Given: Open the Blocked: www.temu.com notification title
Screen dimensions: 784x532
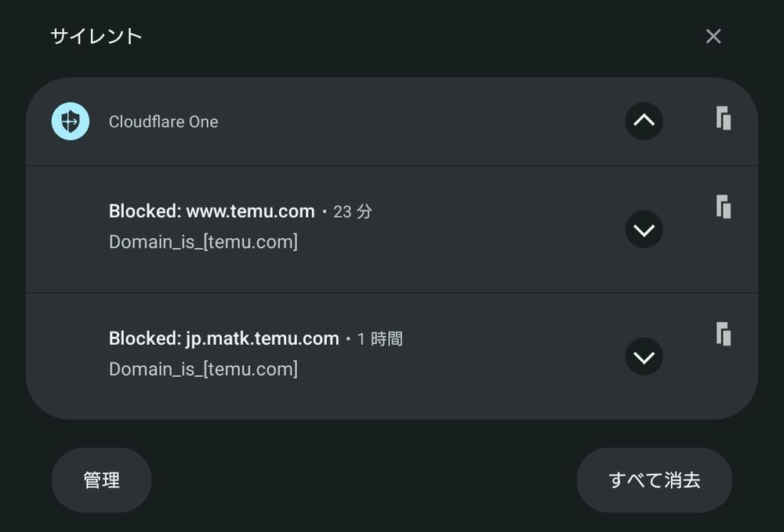Looking at the screenshot, I should (211, 212).
